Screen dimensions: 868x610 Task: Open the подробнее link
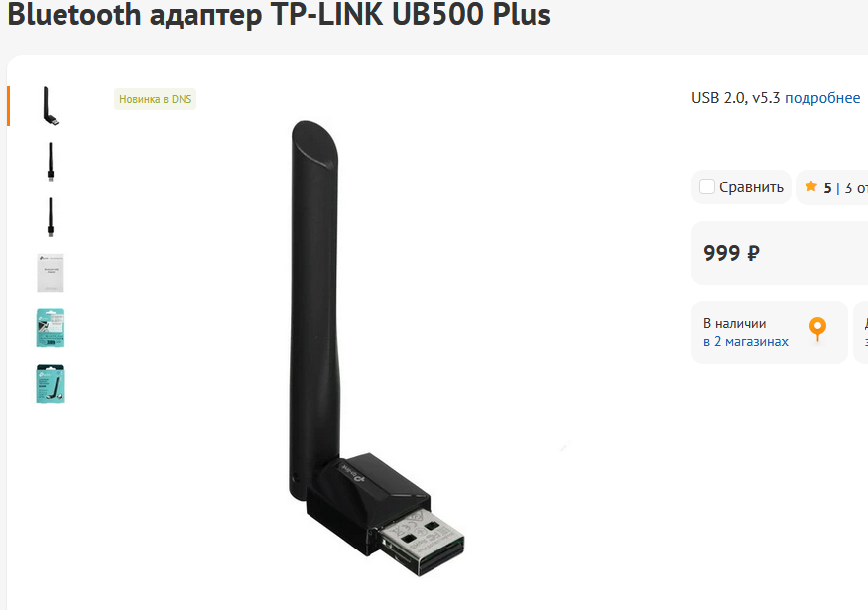(x=822, y=98)
